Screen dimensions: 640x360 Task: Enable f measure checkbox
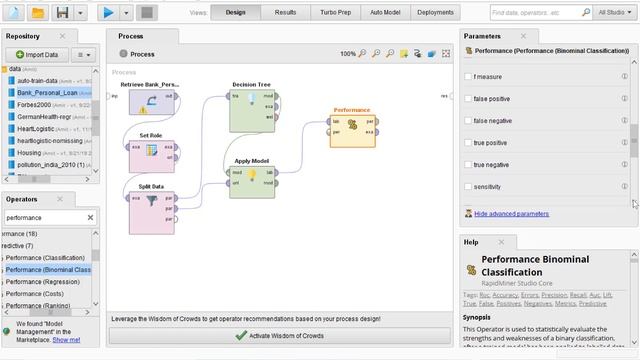click(468, 77)
